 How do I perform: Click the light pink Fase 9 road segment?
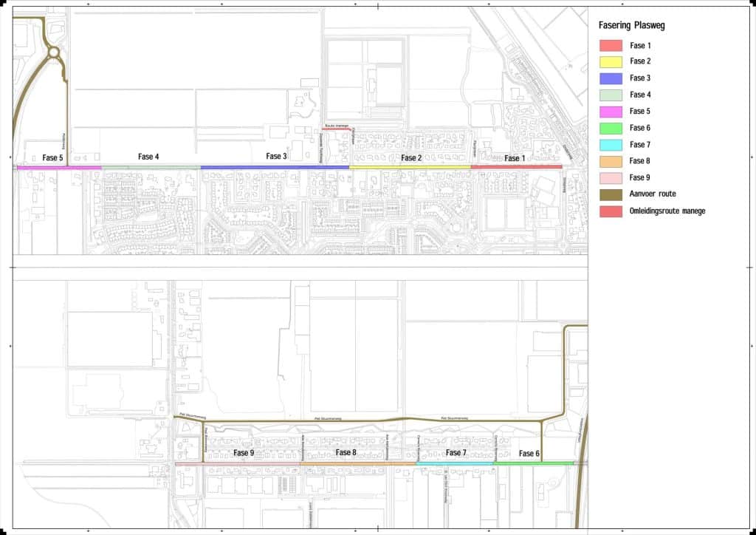(238, 463)
